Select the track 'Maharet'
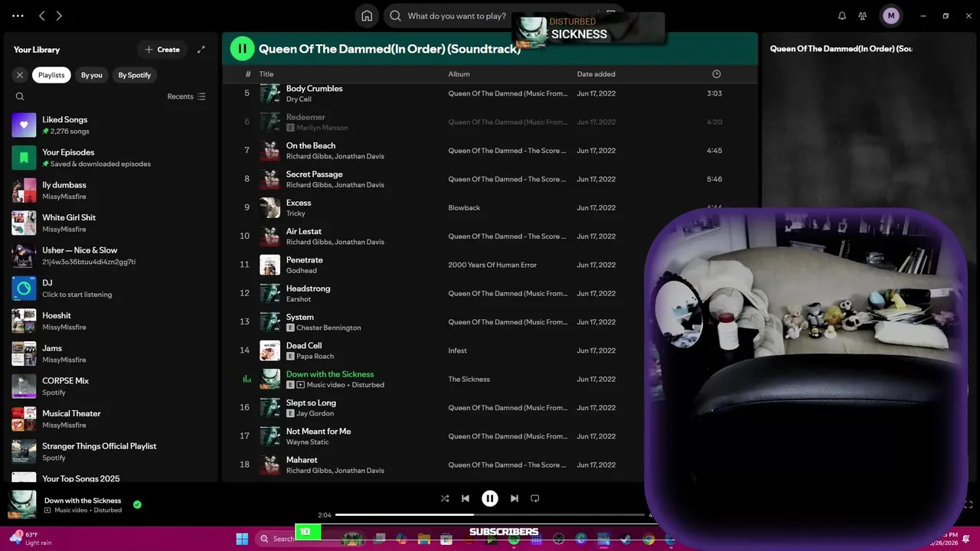 point(302,460)
